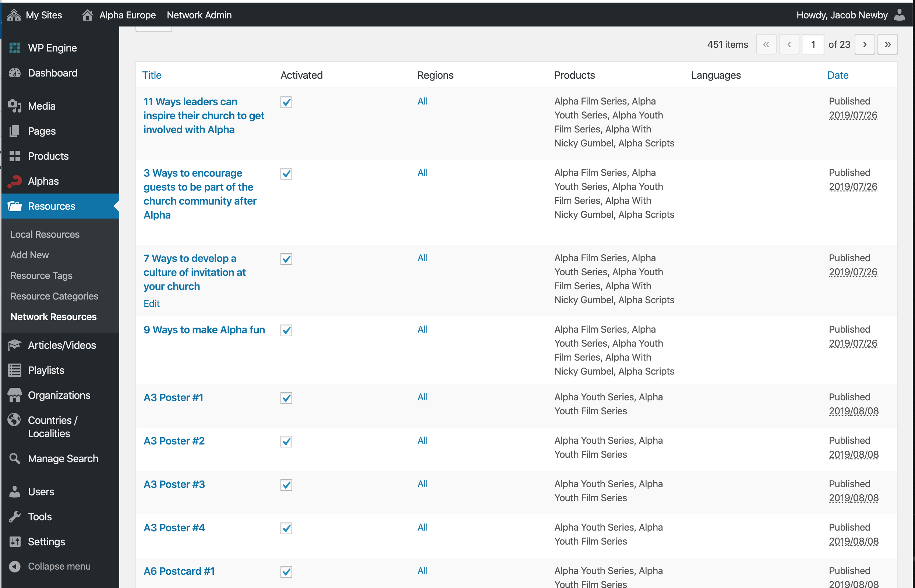Go to next page of resources
Screen dimensions: 915x588
click(865, 45)
